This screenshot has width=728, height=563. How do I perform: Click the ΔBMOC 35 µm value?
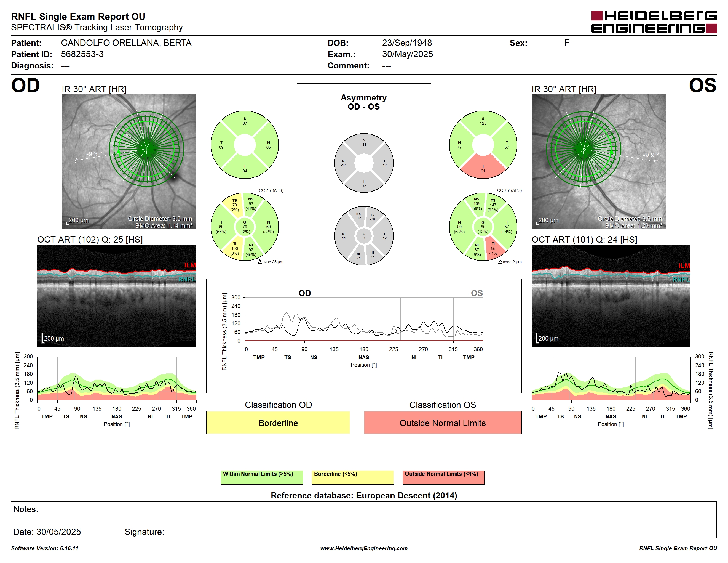tap(271, 262)
